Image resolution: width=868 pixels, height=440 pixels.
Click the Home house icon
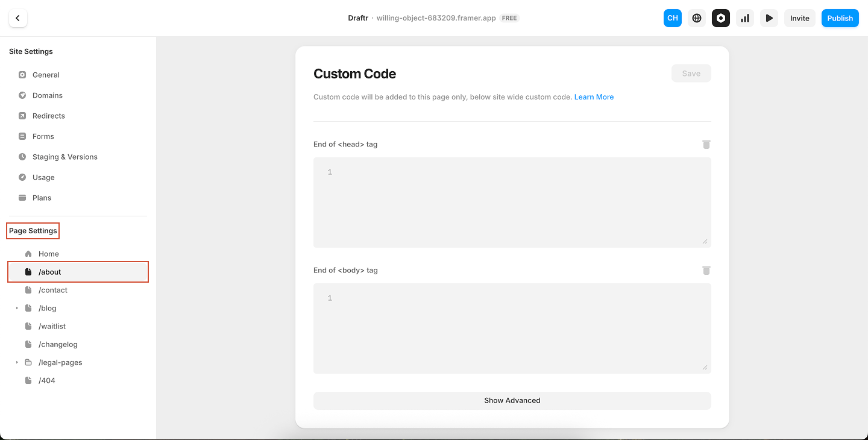tap(28, 254)
